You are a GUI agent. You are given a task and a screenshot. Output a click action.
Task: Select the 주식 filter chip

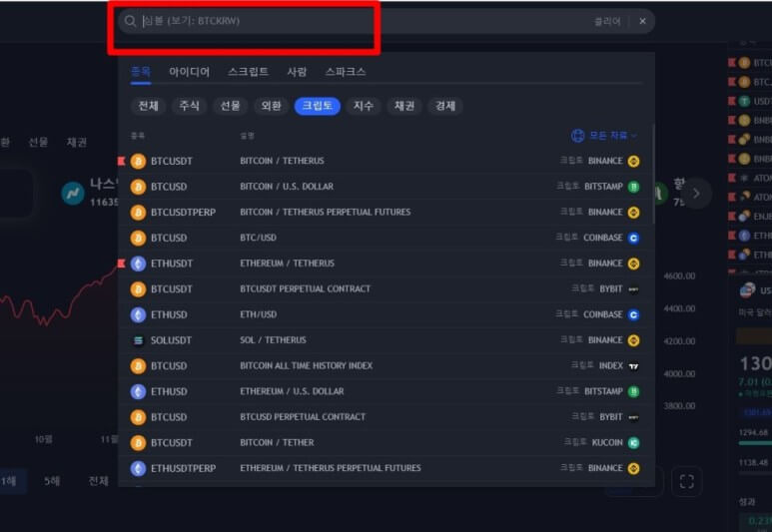pyautogui.click(x=189, y=106)
